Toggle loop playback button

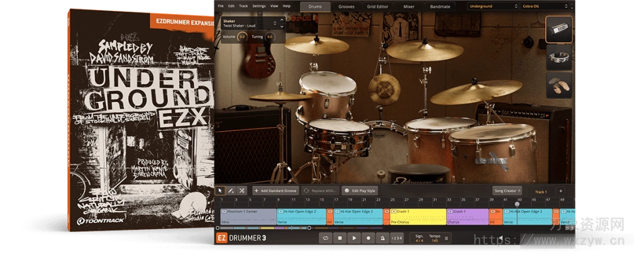325,237
